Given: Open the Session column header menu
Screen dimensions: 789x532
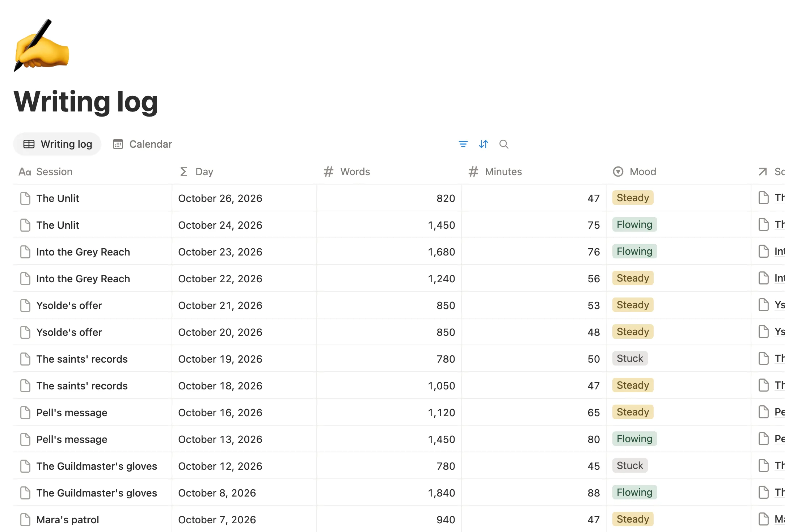Looking at the screenshot, I should pyautogui.click(x=92, y=172).
